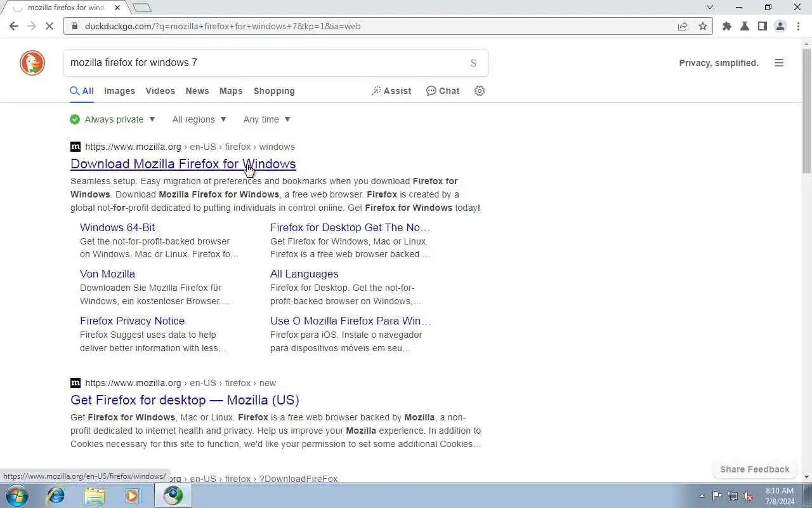Viewport: 812px width, 508px height.
Task: Open the Chat button
Action: pyautogui.click(x=443, y=91)
